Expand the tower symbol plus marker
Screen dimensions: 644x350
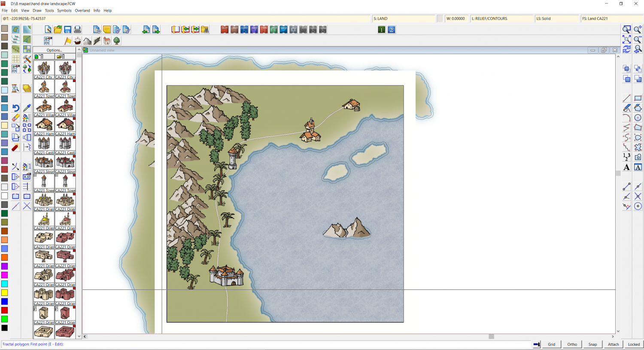pyautogui.click(x=35, y=175)
